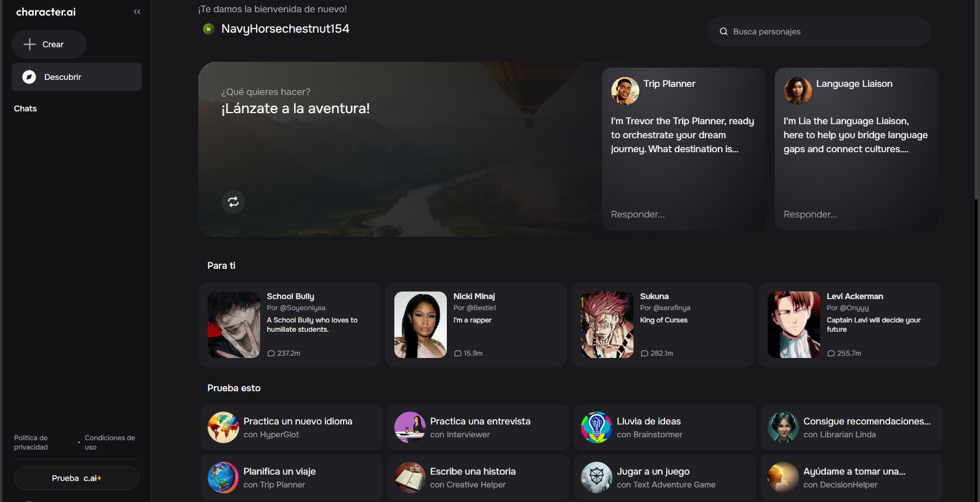Click Trevor's Trip Planner avatar
980x502 pixels.
pyautogui.click(x=625, y=90)
